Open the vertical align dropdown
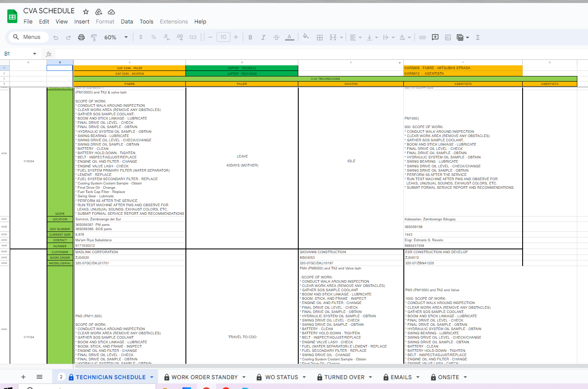 [x=372, y=38]
